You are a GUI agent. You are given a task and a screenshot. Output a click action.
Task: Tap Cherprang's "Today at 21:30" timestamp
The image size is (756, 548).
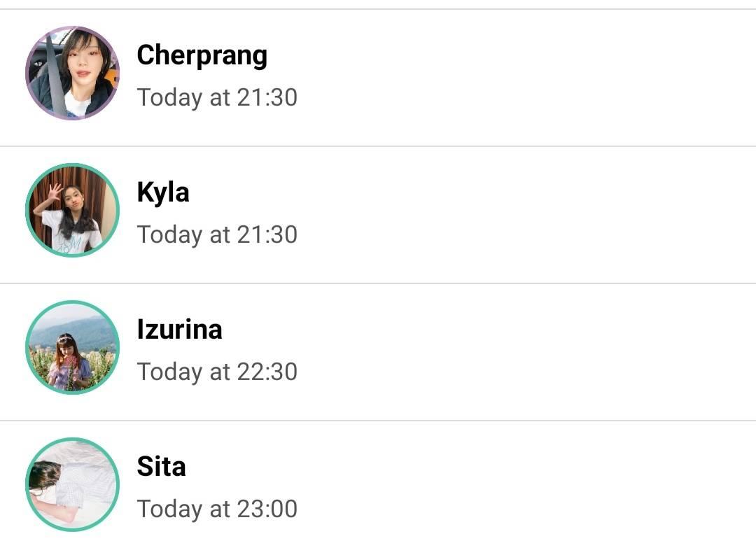pos(217,97)
